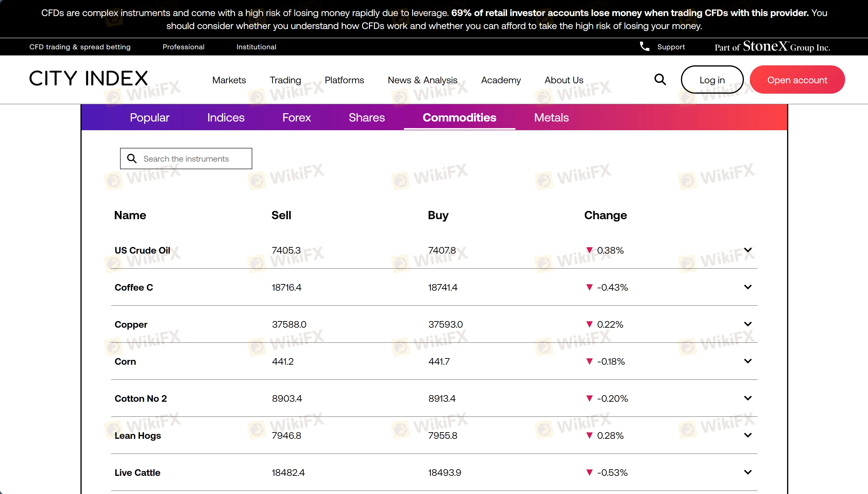Open the News & Analysis menu

(423, 80)
